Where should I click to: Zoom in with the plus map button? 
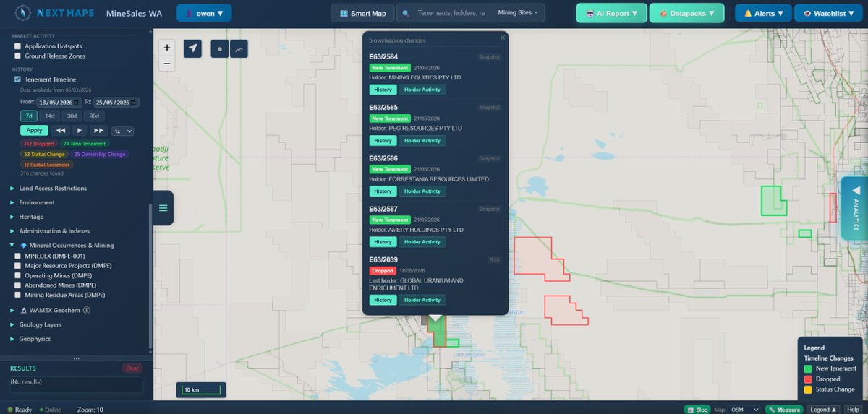pyautogui.click(x=167, y=48)
